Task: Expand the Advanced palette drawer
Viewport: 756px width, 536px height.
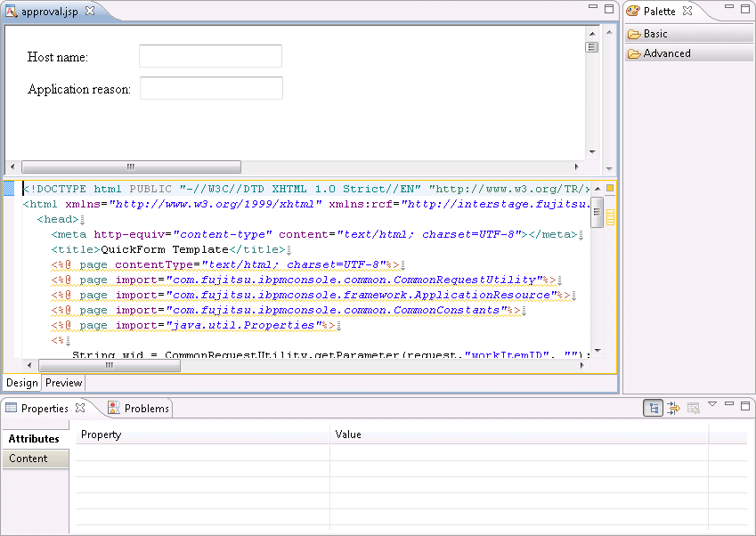Action: [689, 53]
